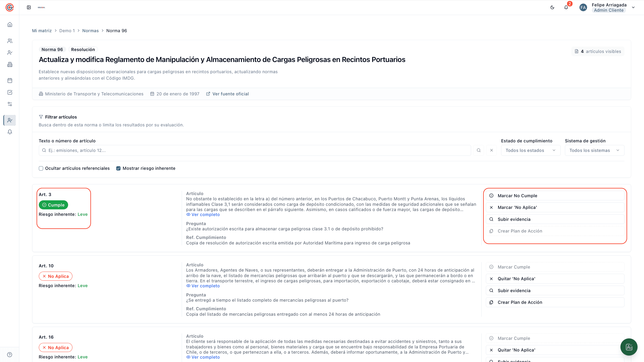Screen dimensions: 644x362
Task: Open the home icon in sidebar
Action: [x=10, y=25]
